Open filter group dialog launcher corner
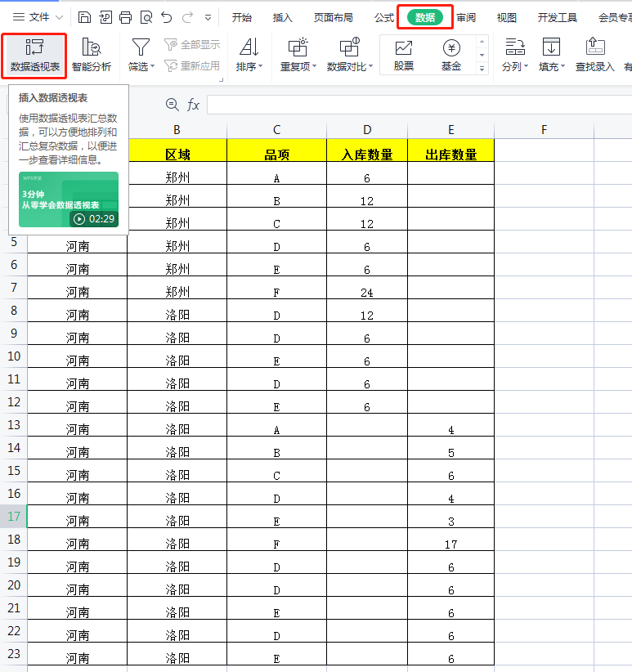The image size is (632, 672). coord(221,80)
